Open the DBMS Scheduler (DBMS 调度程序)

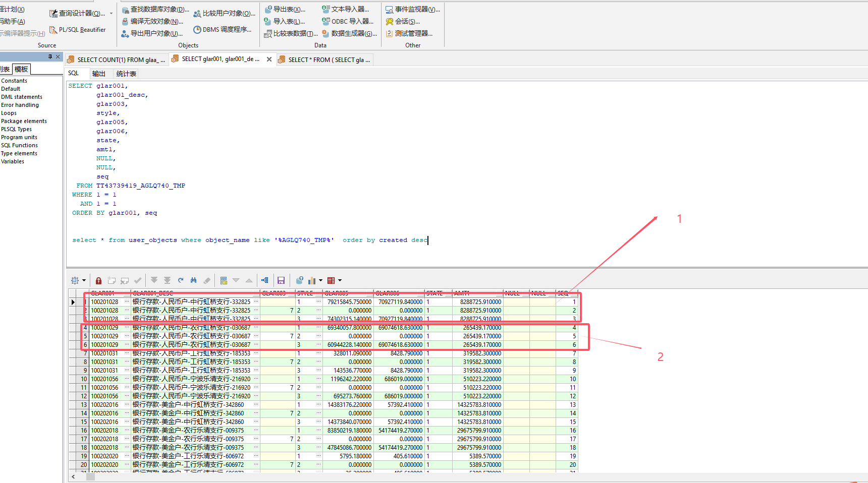(x=223, y=30)
